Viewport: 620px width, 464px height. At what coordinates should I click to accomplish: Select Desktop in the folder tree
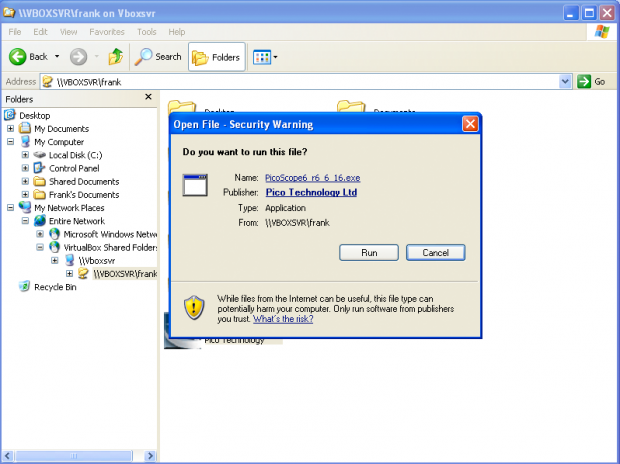coord(34,116)
